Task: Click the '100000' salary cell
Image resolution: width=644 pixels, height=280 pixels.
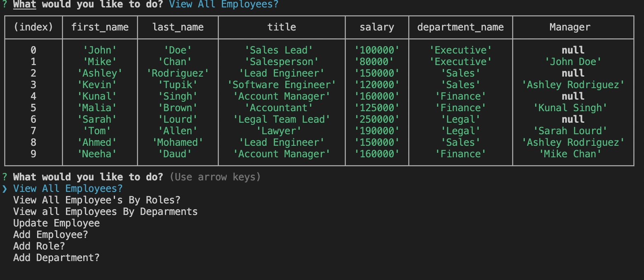Action: 377,50
